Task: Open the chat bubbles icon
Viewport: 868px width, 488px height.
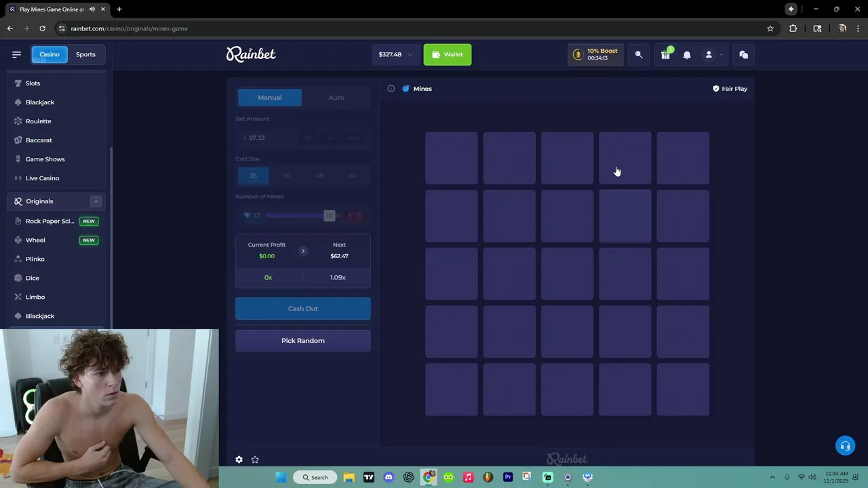Action: click(744, 55)
